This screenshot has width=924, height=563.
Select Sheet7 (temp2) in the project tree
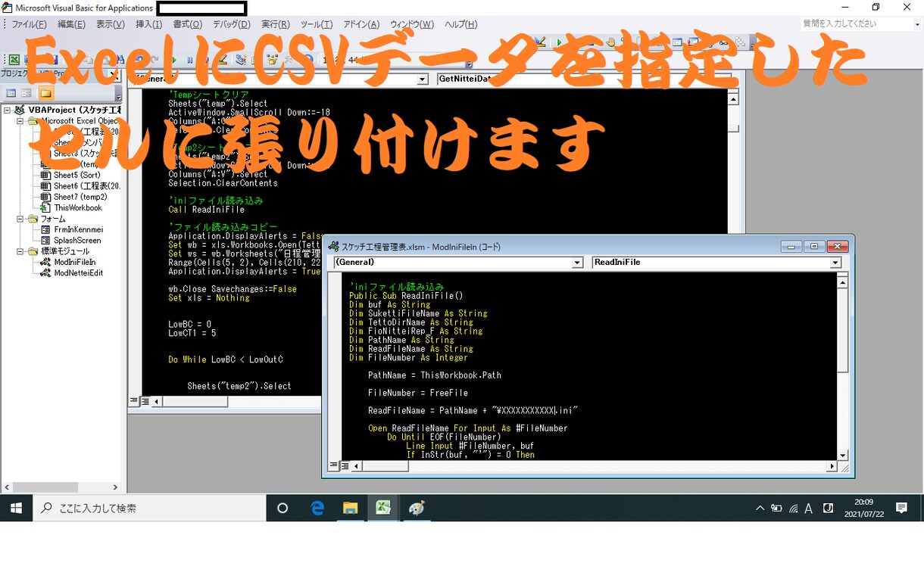click(80, 197)
